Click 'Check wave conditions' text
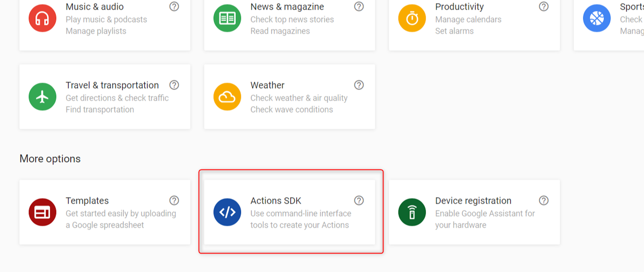 pos(291,110)
